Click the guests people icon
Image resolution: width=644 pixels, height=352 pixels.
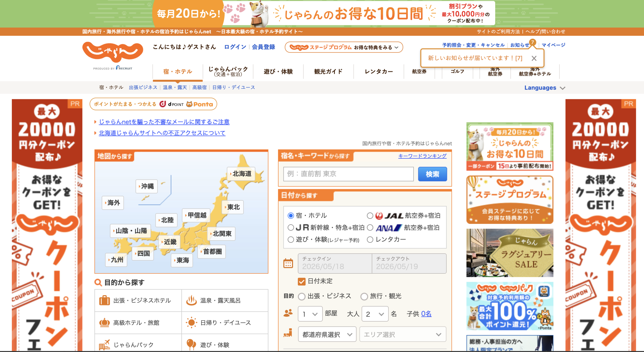point(288,313)
